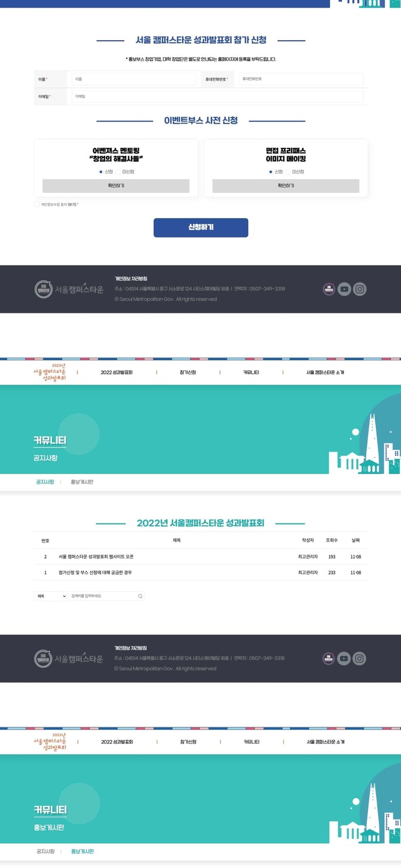Click the 2022년 성과발표회 header logo on the 홍보게시판 page
The height and width of the screenshot is (868, 401).
(50, 742)
